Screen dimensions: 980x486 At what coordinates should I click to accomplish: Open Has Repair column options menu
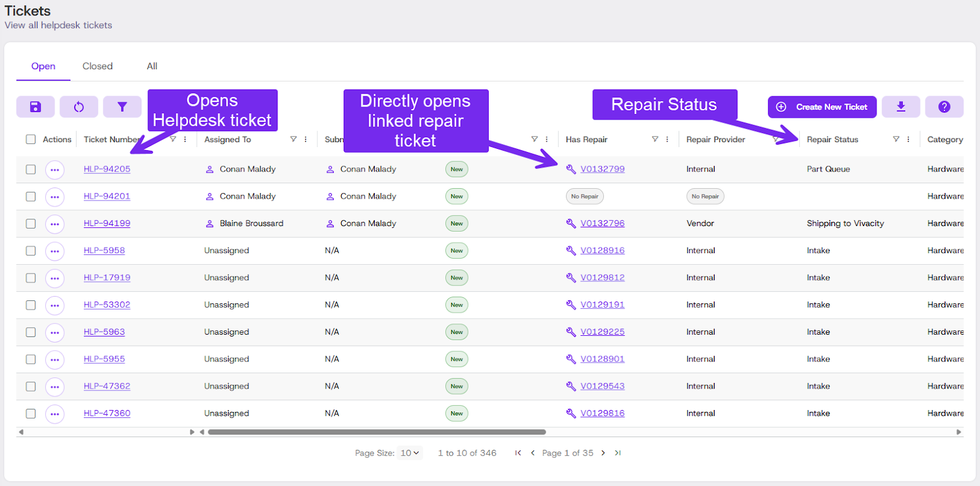[667, 139]
